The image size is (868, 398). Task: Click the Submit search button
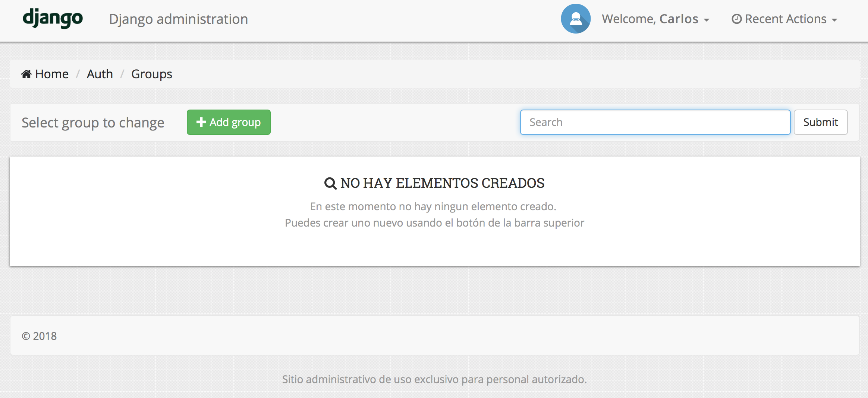821,122
